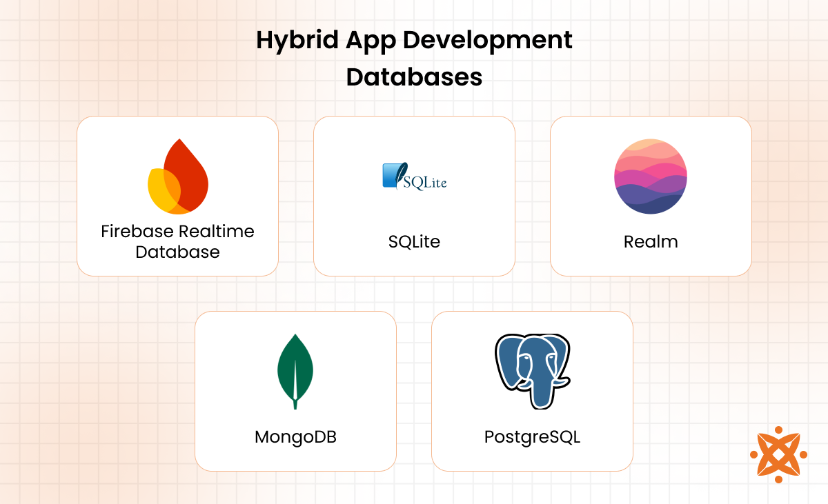Image resolution: width=828 pixels, height=504 pixels.
Task: Select the "Realm" card label
Action: [651, 242]
